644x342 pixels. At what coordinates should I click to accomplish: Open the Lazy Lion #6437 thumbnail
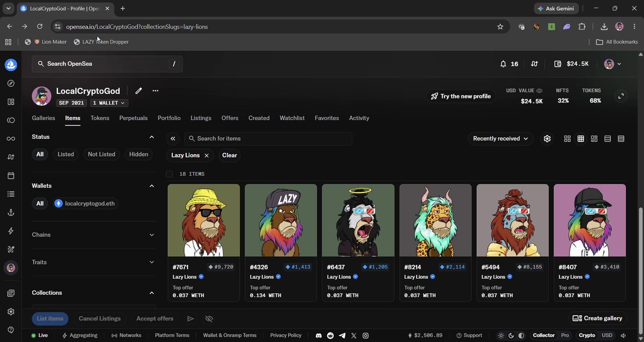pos(358,220)
